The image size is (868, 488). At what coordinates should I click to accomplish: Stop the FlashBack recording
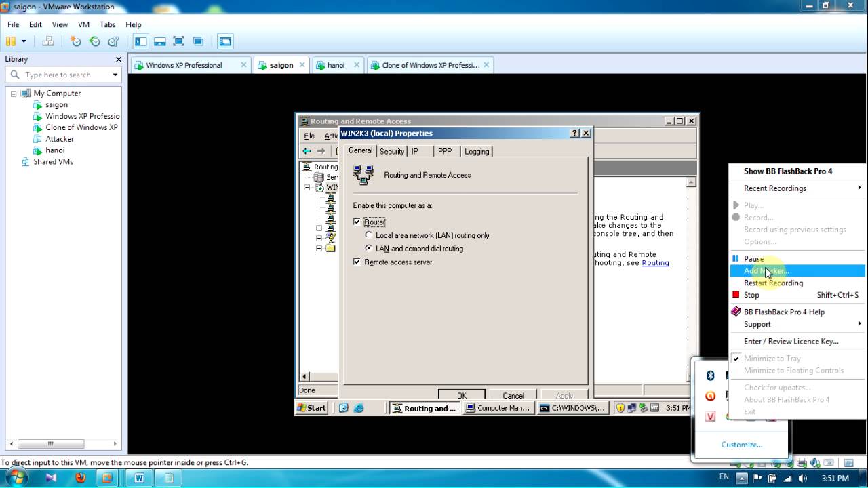[797, 295]
